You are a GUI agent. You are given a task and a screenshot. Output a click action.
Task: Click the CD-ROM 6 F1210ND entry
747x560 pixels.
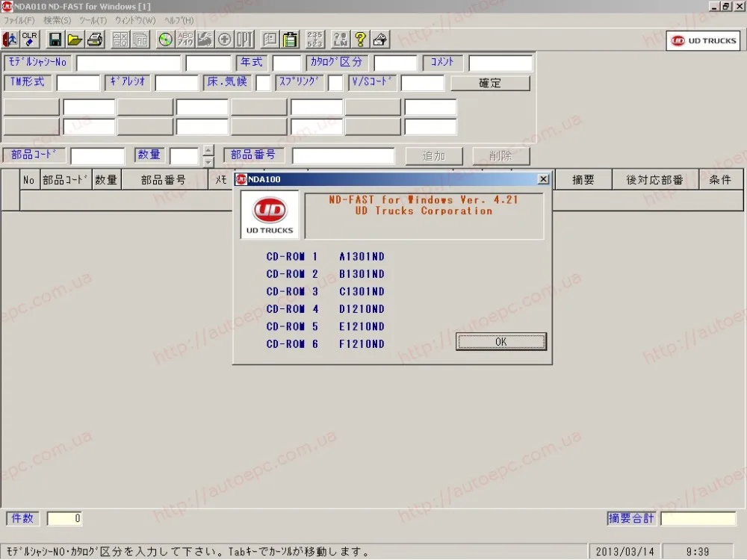(326, 343)
